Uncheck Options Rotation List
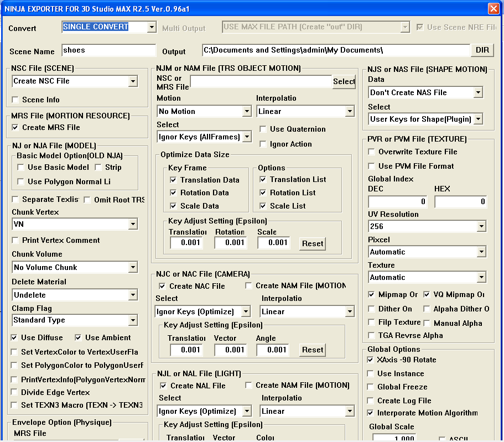The height and width of the screenshot is (442, 504). point(263,193)
